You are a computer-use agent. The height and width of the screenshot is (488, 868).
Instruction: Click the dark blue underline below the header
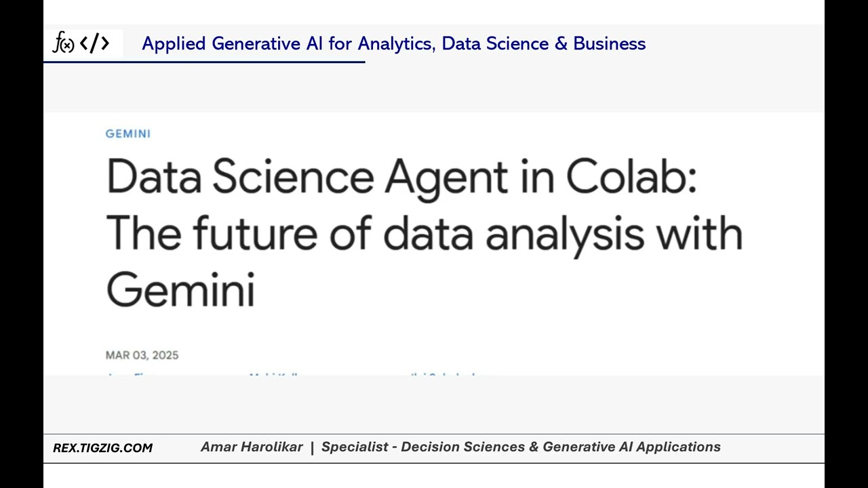pyautogui.click(x=203, y=62)
